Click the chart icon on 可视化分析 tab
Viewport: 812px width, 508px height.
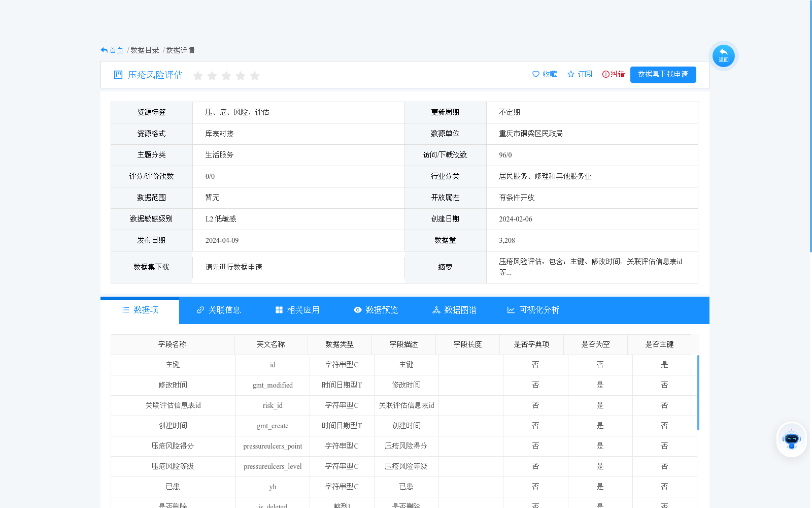point(511,310)
